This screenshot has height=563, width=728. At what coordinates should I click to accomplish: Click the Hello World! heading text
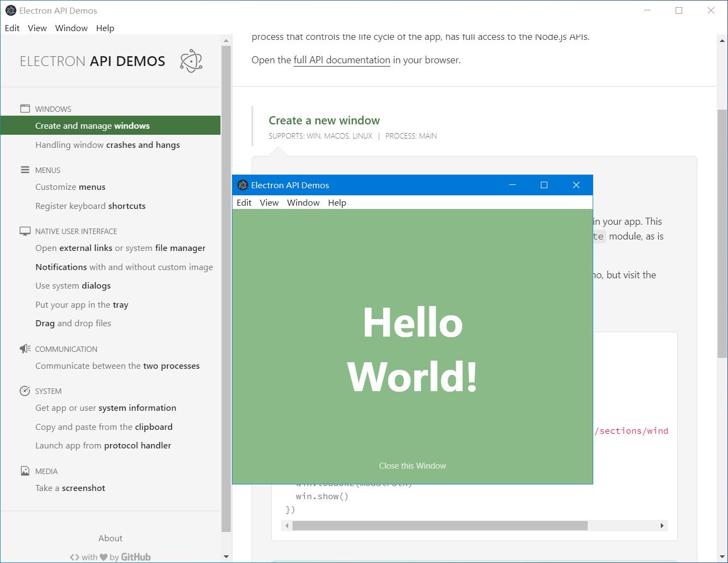413,349
